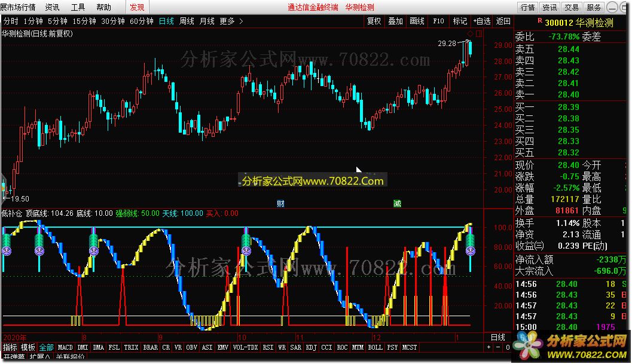This screenshot has height=364, width=632.
Task: Select the DMI indicator
Action: pyautogui.click(x=83, y=347)
